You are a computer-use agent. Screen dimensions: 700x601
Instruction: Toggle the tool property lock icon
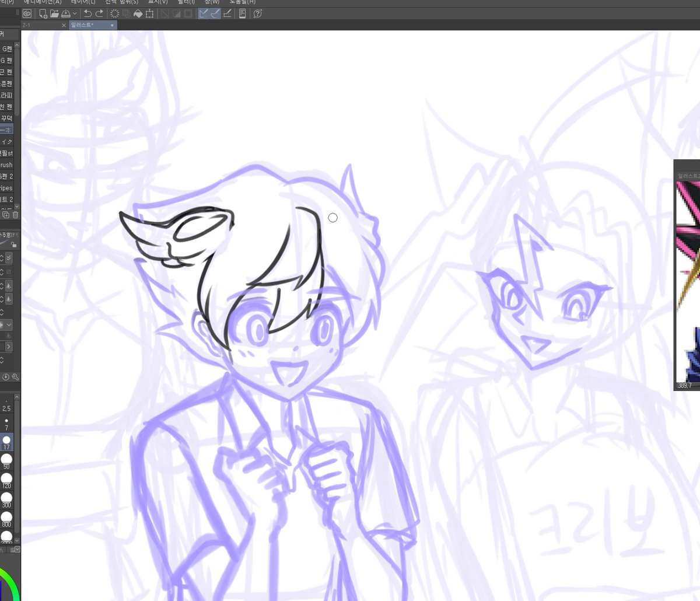(13, 244)
